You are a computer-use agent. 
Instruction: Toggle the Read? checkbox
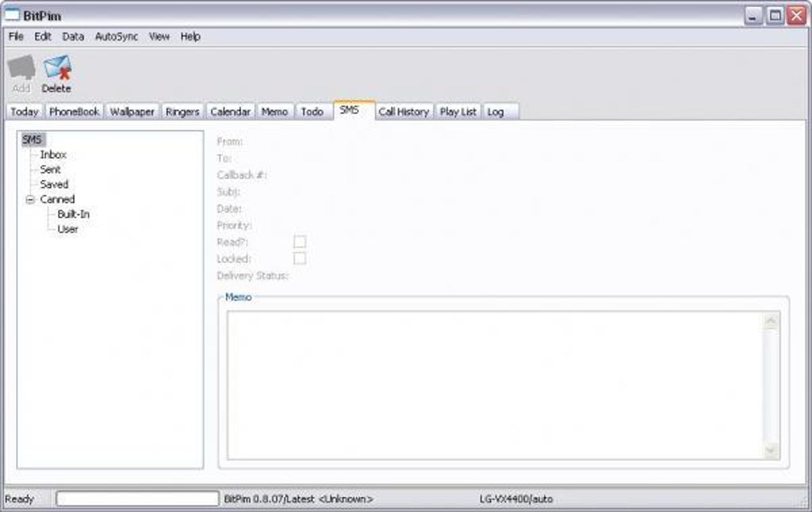click(299, 242)
